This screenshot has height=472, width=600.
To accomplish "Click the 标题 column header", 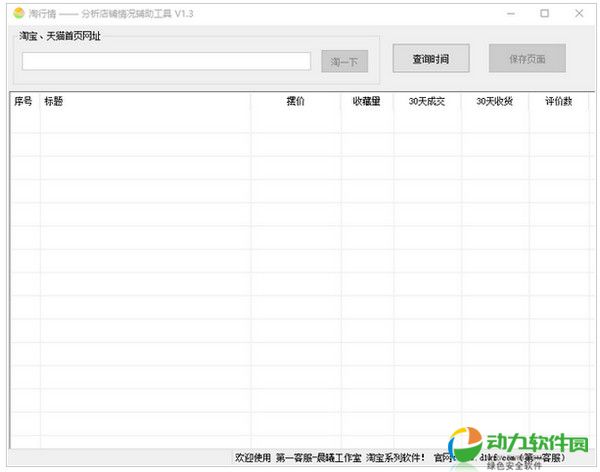I will coord(54,101).
